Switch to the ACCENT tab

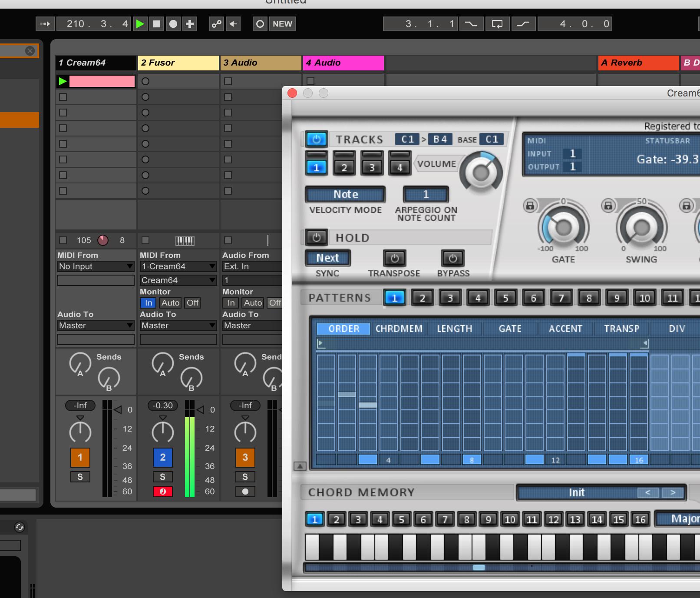(x=565, y=329)
